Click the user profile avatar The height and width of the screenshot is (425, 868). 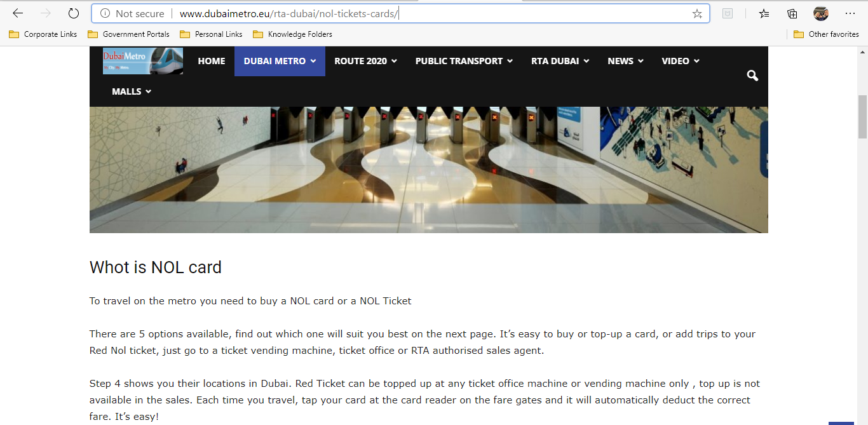point(821,13)
